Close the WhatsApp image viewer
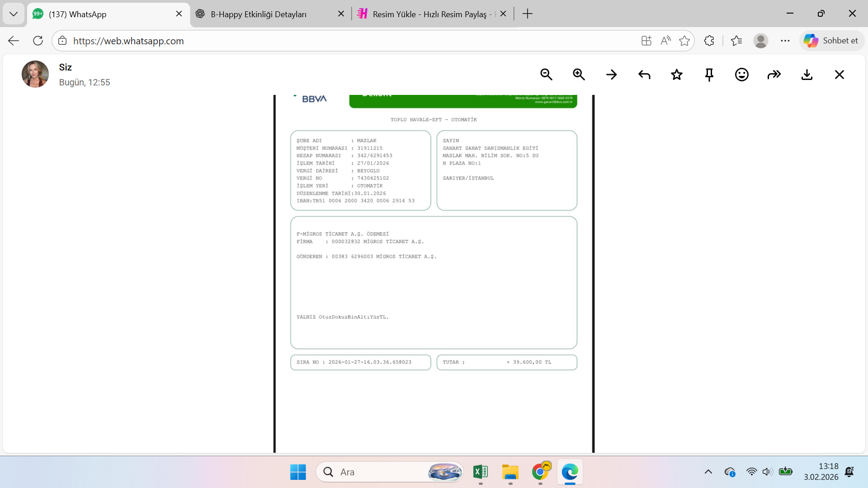Viewport: 868px width, 488px height. pyautogui.click(x=840, y=75)
